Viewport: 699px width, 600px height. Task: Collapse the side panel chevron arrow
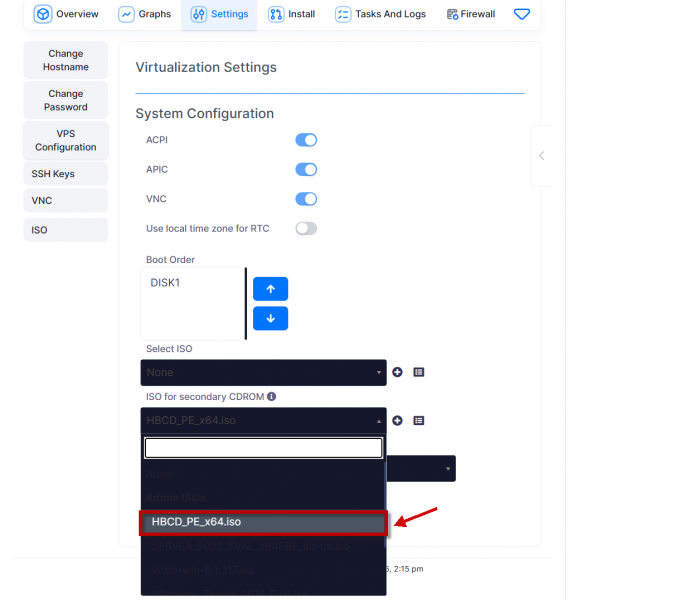tap(541, 156)
